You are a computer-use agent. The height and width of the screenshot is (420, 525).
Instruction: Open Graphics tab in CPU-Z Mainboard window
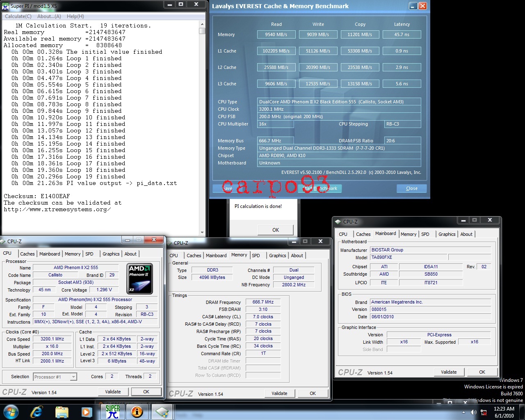click(447, 234)
